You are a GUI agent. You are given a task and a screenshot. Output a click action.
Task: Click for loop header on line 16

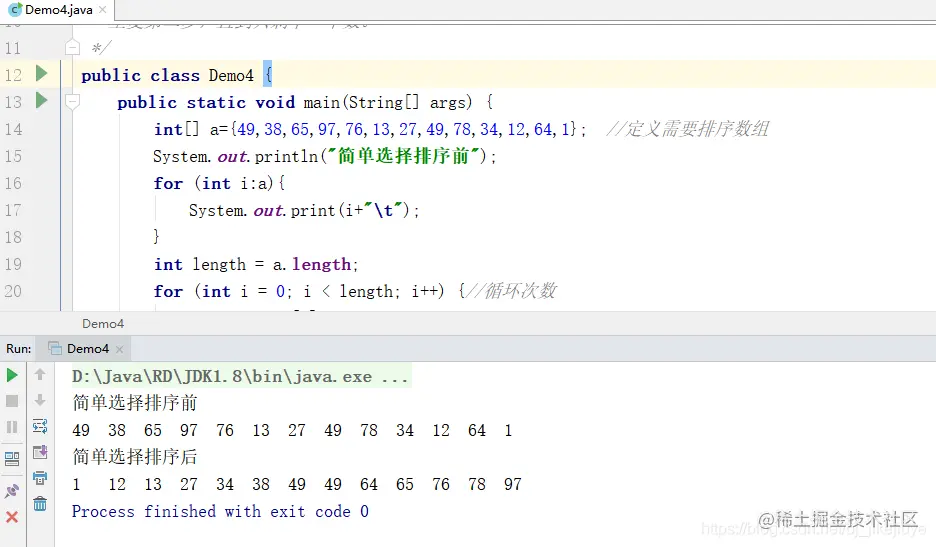(x=219, y=183)
